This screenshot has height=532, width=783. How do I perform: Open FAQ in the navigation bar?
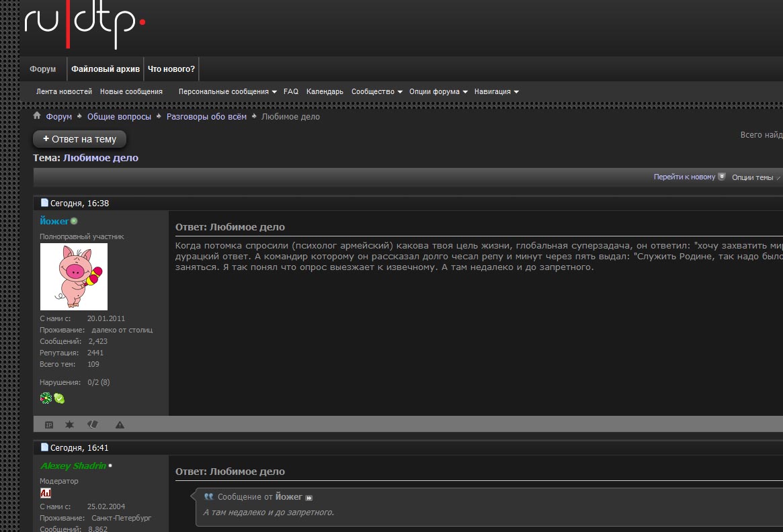(290, 92)
